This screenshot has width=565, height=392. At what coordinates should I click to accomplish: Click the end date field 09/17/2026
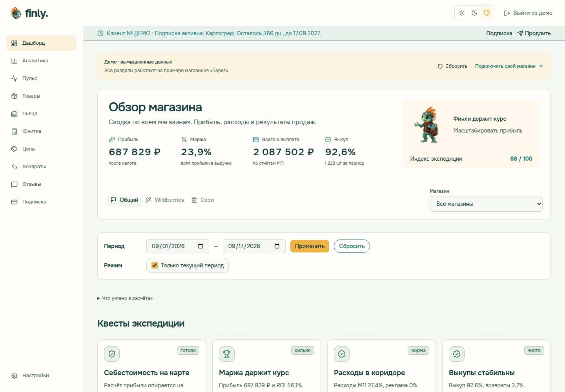pyautogui.click(x=254, y=246)
